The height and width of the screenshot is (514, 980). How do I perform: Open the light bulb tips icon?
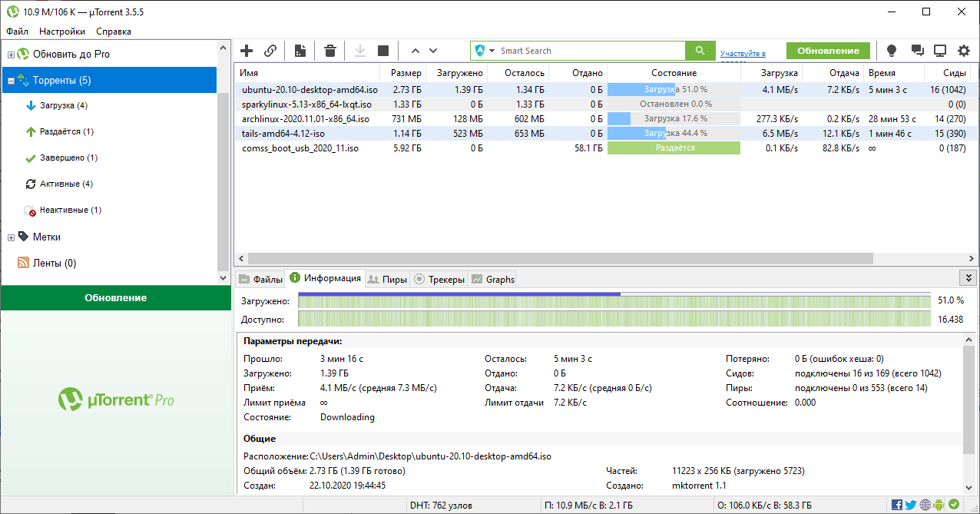tap(892, 51)
